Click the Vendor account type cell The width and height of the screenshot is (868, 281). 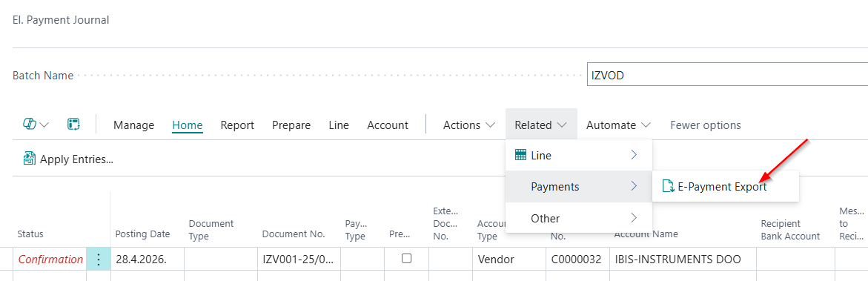click(x=509, y=259)
